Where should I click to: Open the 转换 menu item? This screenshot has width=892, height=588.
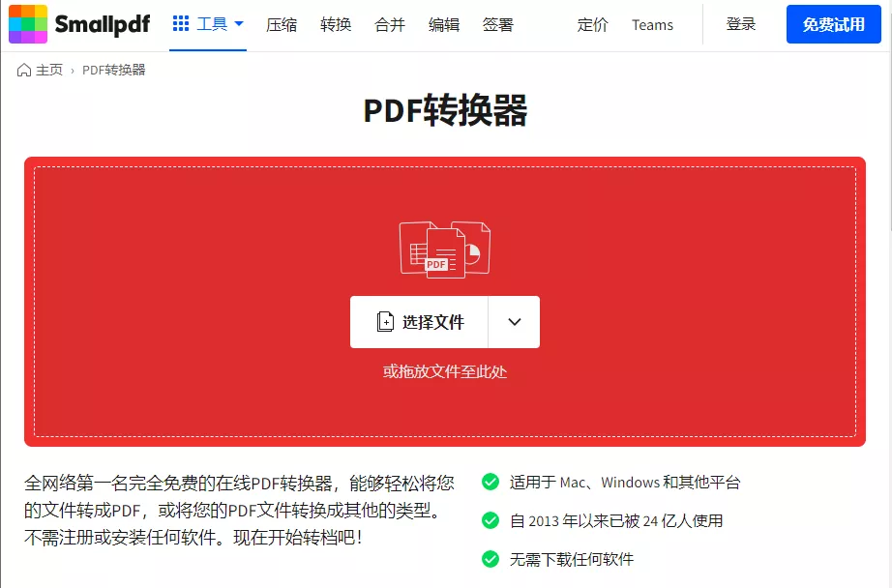coord(336,25)
